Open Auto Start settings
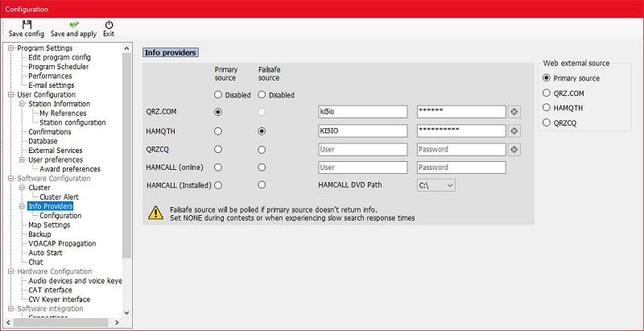 45,253
